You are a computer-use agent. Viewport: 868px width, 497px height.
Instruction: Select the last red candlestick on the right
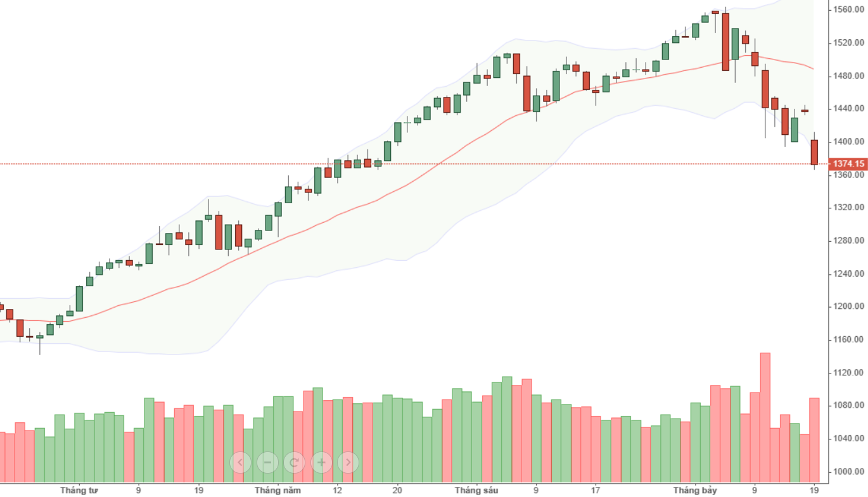pos(814,153)
